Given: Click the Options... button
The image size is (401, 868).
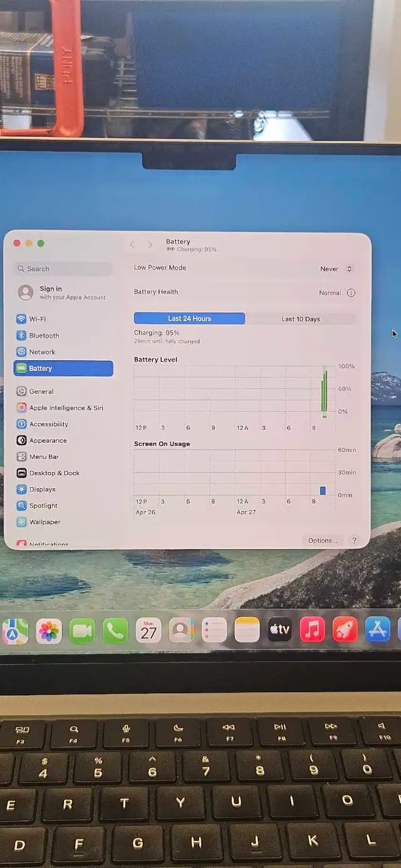Looking at the screenshot, I should [x=323, y=540].
